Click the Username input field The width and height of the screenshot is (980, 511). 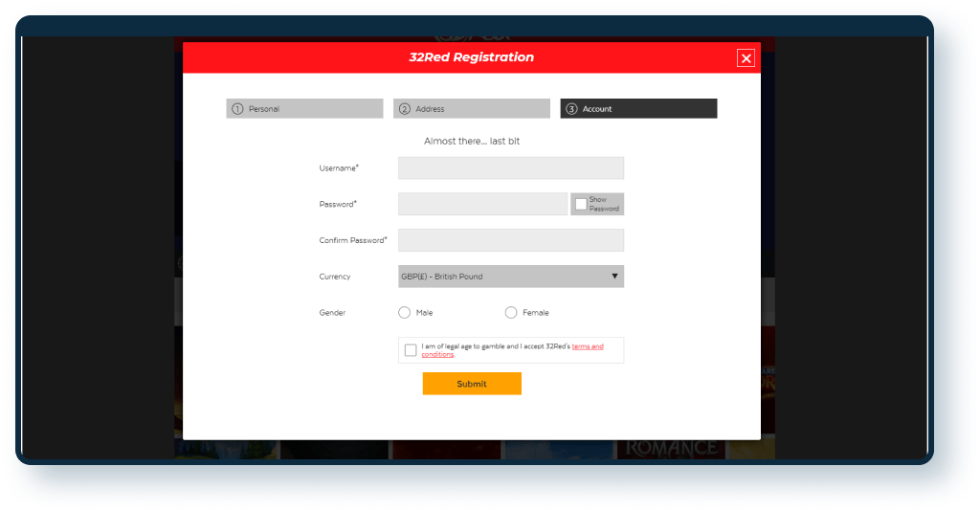[x=511, y=168]
